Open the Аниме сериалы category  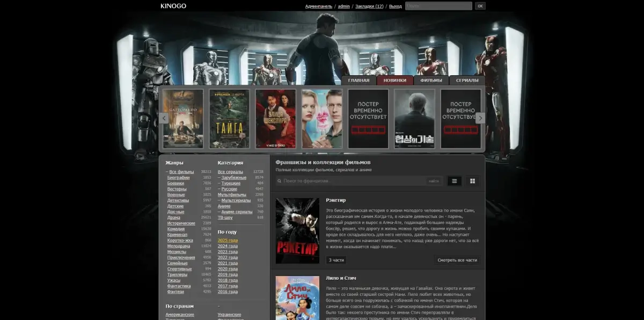pos(237,212)
